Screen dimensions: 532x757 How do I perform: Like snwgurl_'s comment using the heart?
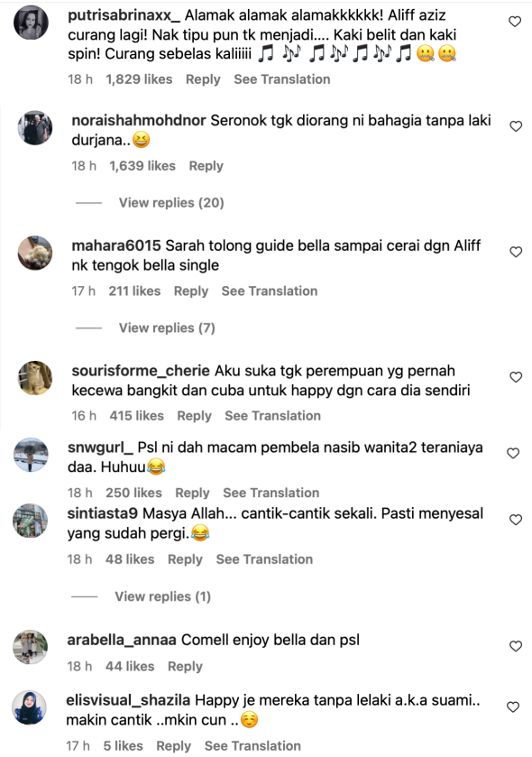[x=513, y=453]
